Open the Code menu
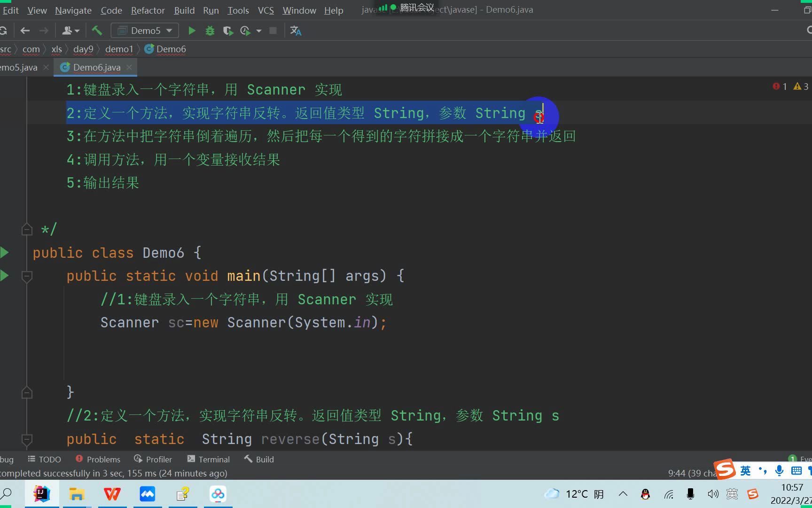This screenshot has width=812, height=508. click(111, 10)
